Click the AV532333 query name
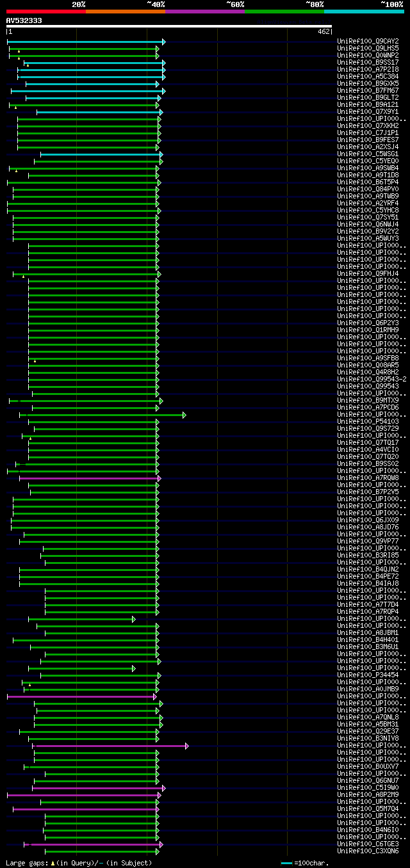 [x=24, y=20]
